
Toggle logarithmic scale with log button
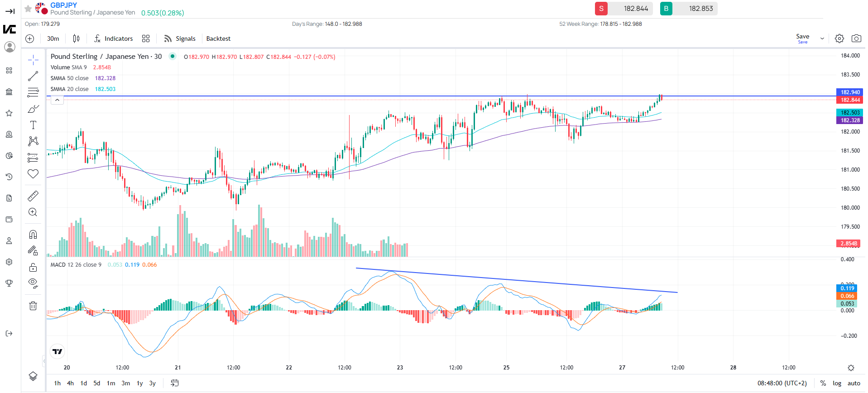tap(837, 383)
